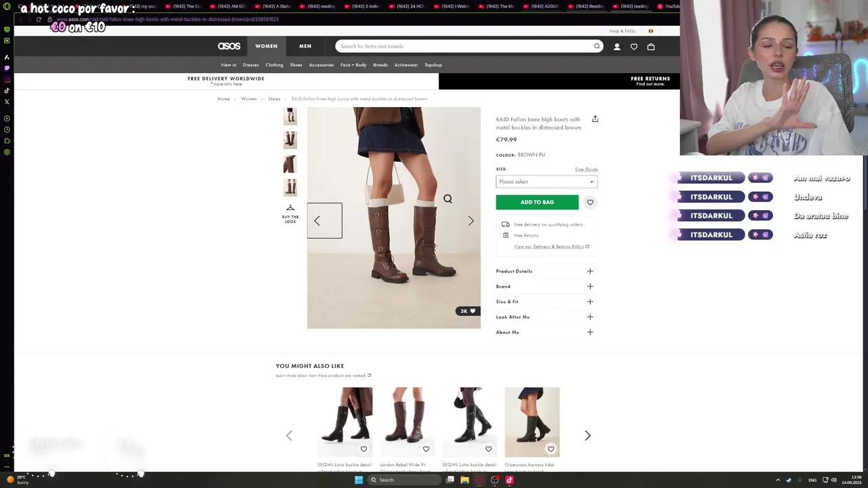868x488 pixels.
Task: Click the ADD TO BAG button
Action: tap(537, 202)
